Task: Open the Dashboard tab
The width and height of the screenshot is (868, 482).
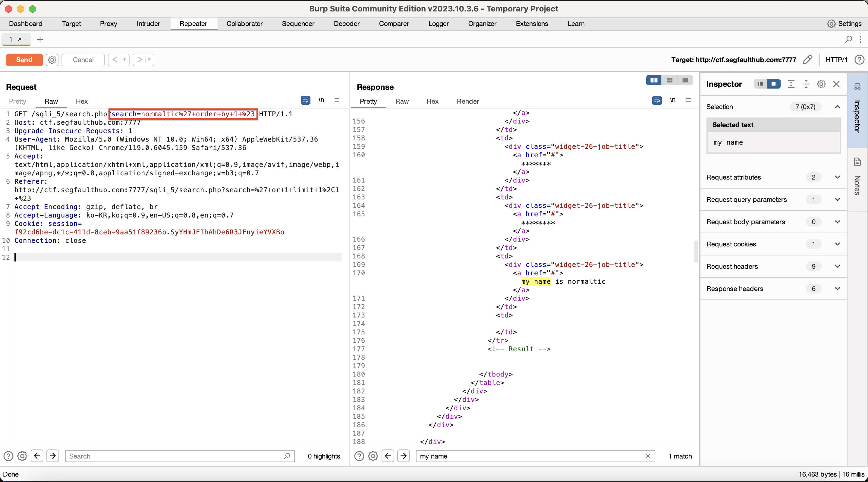Action: click(x=26, y=23)
